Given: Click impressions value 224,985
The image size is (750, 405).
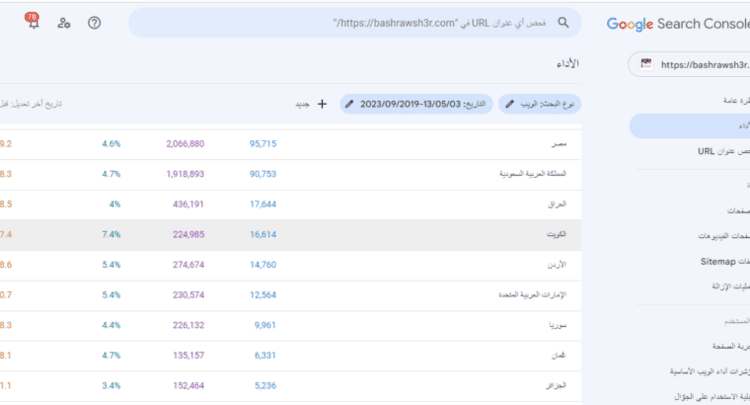Looking at the screenshot, I should pyautogui.click(x=188, y=234).
